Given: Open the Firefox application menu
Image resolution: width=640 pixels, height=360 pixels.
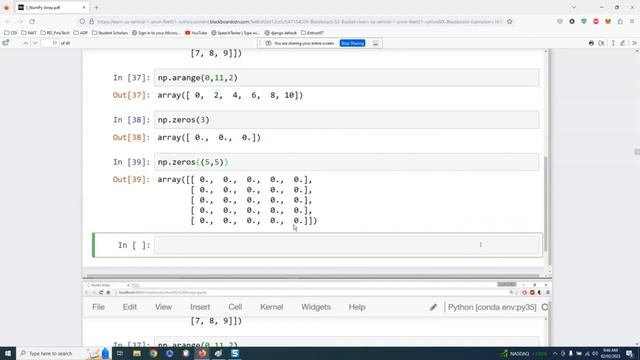Looking at the screenshot, I should tap(632, 21).
